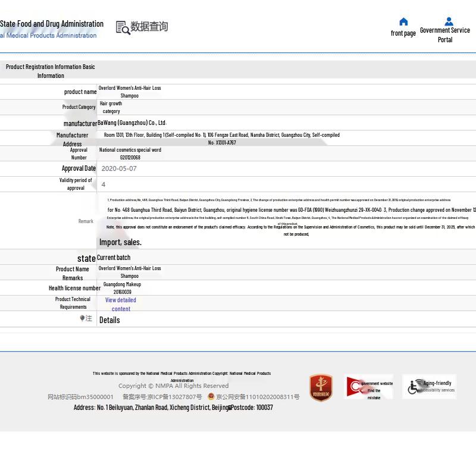Go to the front page text link

point(403,33)
